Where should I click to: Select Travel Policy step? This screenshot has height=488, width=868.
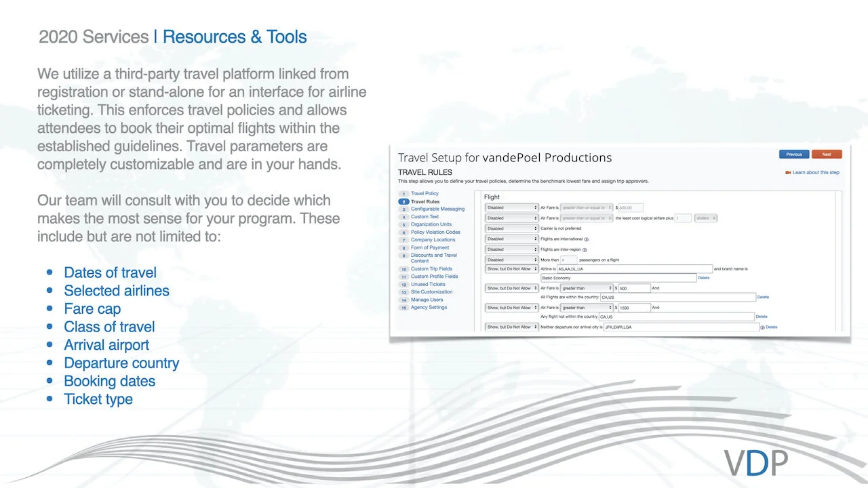click(425, 194)
